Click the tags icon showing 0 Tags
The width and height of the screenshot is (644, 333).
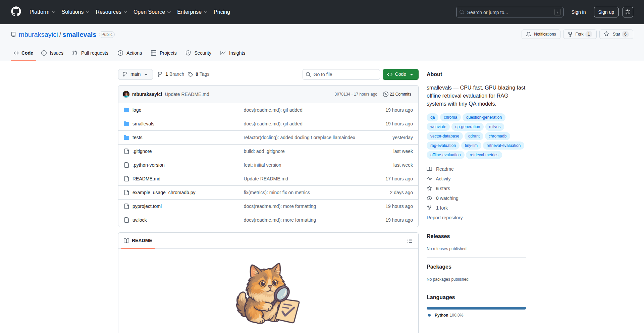tap(190, 74)
